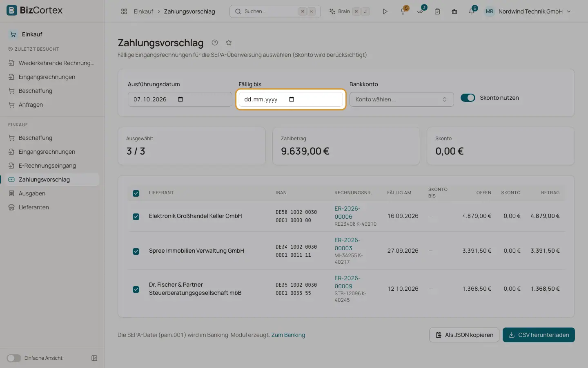
Task: Click the 'Als JSON kopieren' button
Action: [x=464, y=335]
